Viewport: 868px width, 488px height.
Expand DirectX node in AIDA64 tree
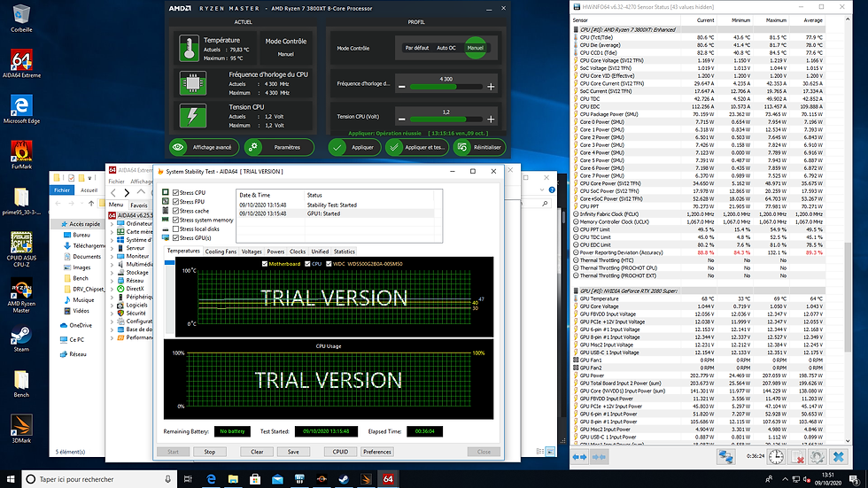112,288
